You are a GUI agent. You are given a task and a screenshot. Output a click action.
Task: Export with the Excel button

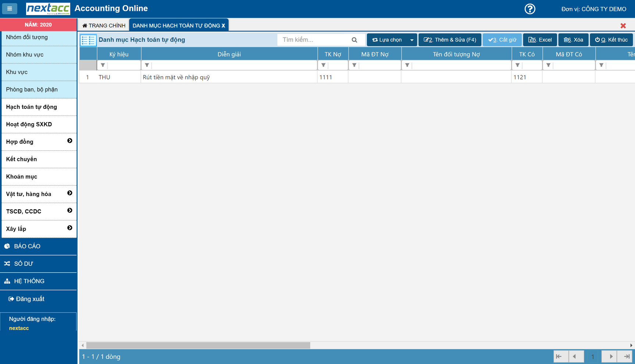coord(540,40)
